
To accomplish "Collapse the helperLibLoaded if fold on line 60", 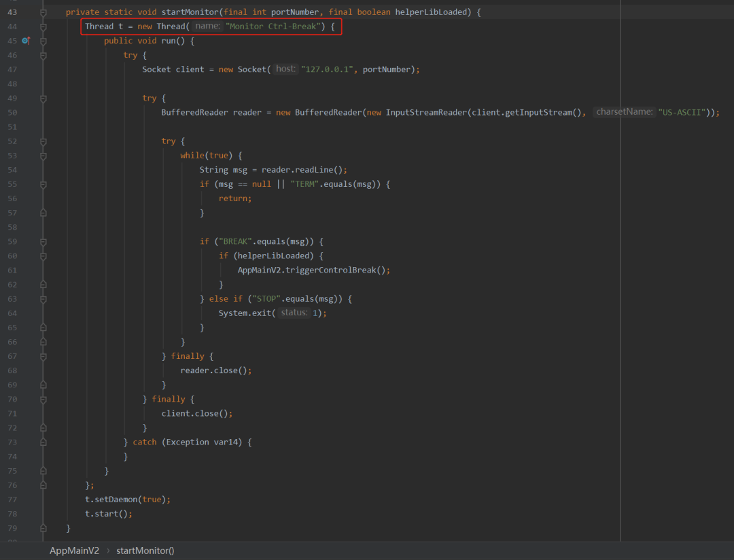I will [x=43, y=257].
